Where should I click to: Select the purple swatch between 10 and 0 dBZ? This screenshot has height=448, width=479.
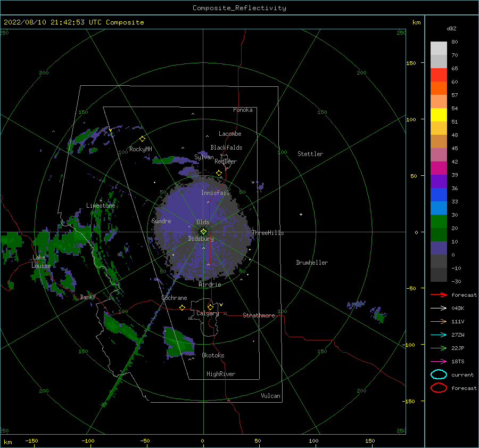[439, 248]
